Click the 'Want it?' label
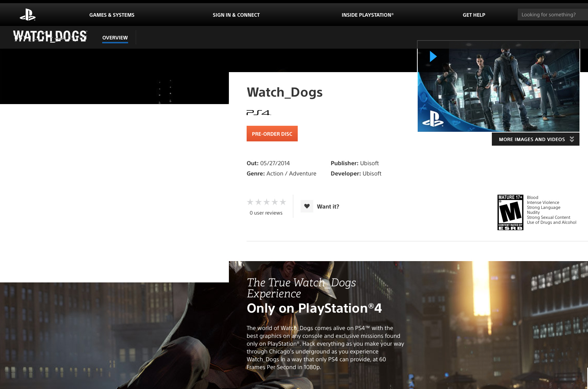588x389 pixels. point(328,206)
